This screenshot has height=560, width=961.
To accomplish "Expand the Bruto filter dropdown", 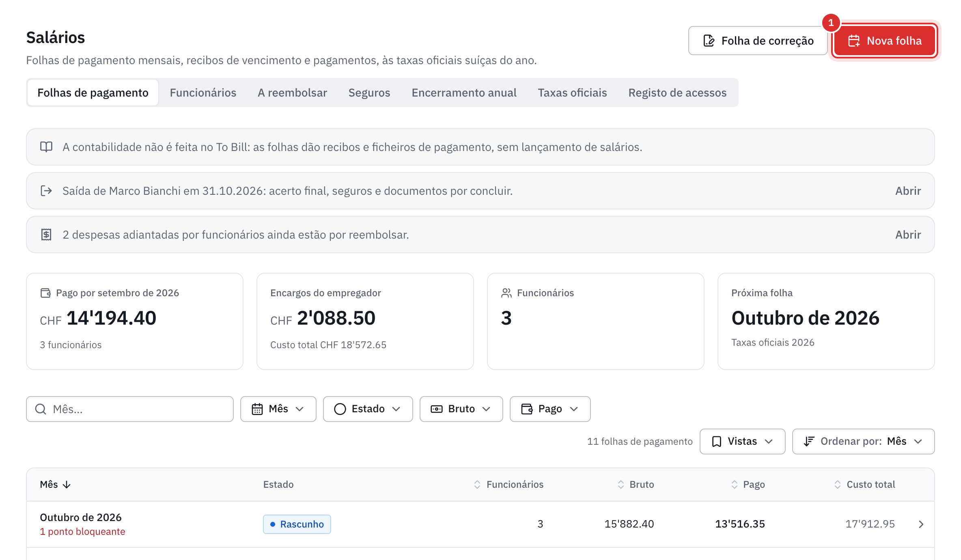I will 461,409.
